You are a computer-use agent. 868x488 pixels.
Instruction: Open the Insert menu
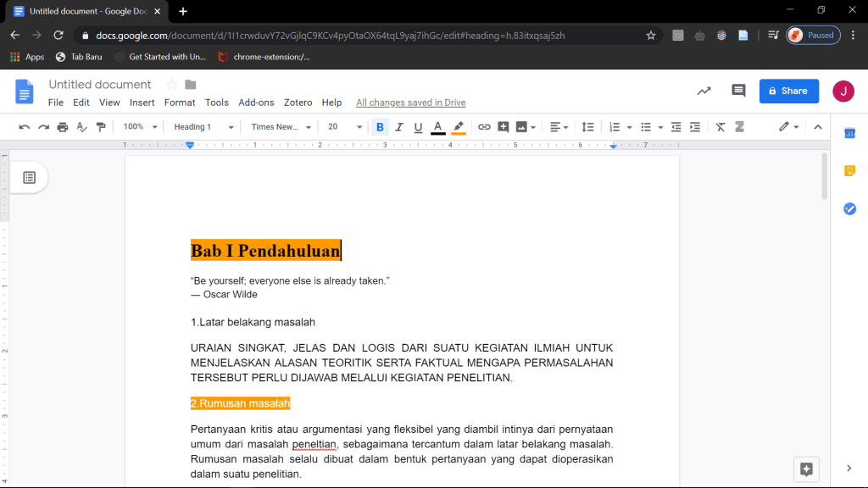[x=142, y=103]
